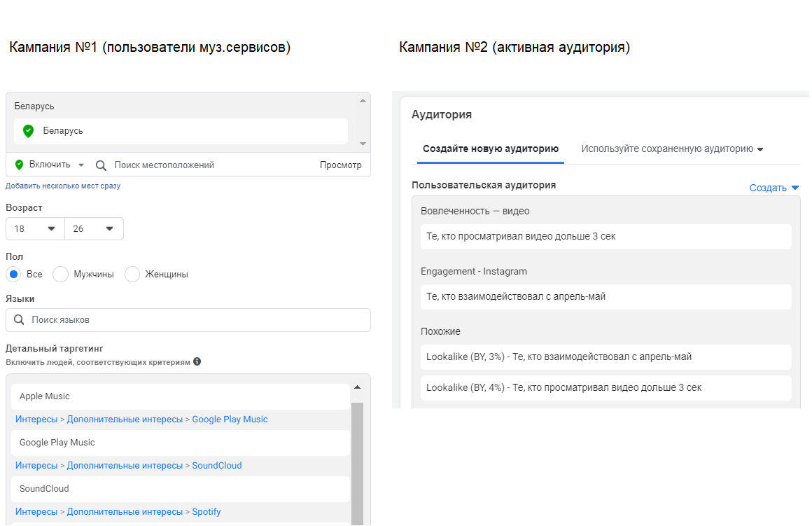Click the Spotify breadcrumb link

coord(206,511)
